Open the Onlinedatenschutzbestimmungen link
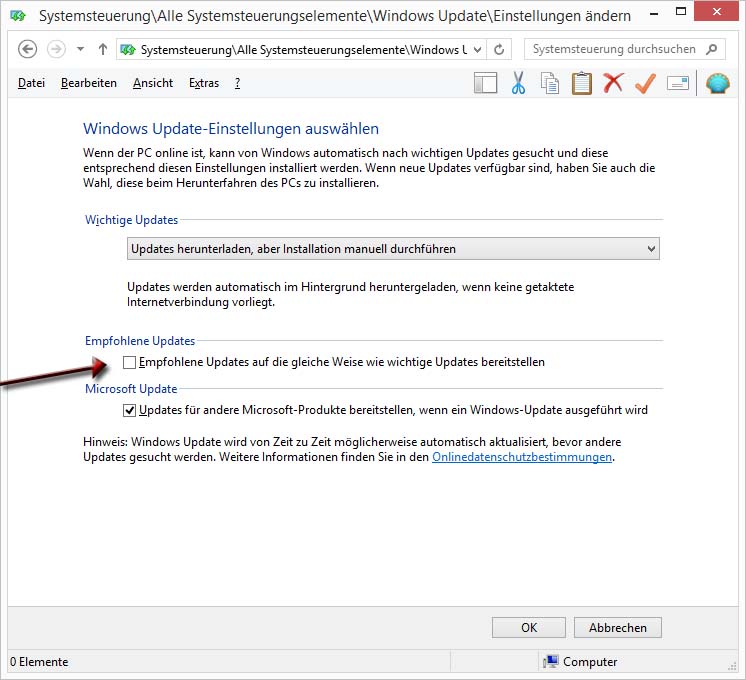 [522, 457]
